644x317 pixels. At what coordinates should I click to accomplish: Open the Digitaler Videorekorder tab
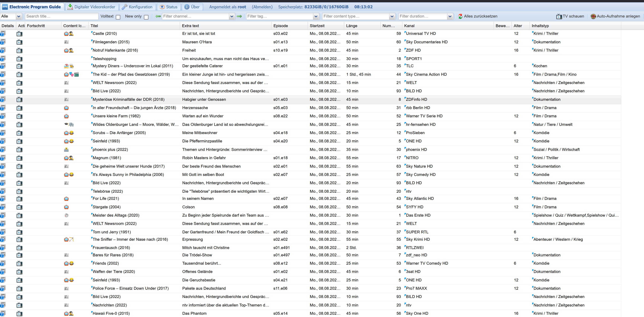click(91, 7)
